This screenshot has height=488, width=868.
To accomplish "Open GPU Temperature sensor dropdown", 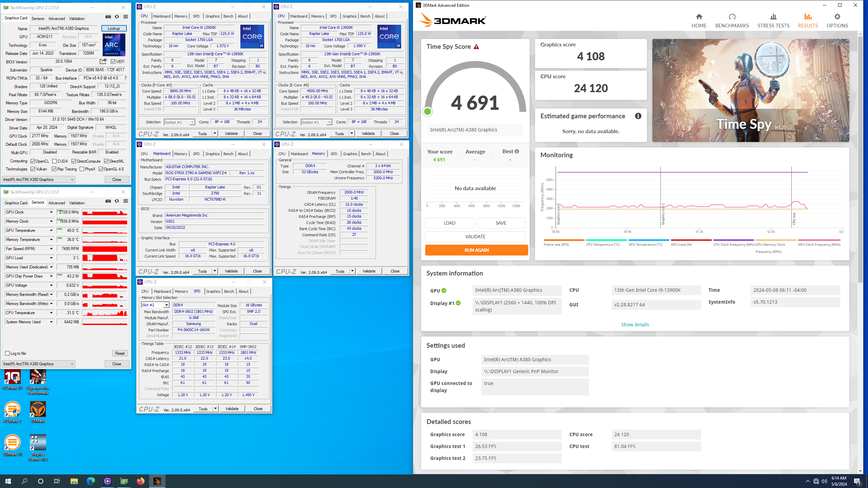I will tap(51, 230).
